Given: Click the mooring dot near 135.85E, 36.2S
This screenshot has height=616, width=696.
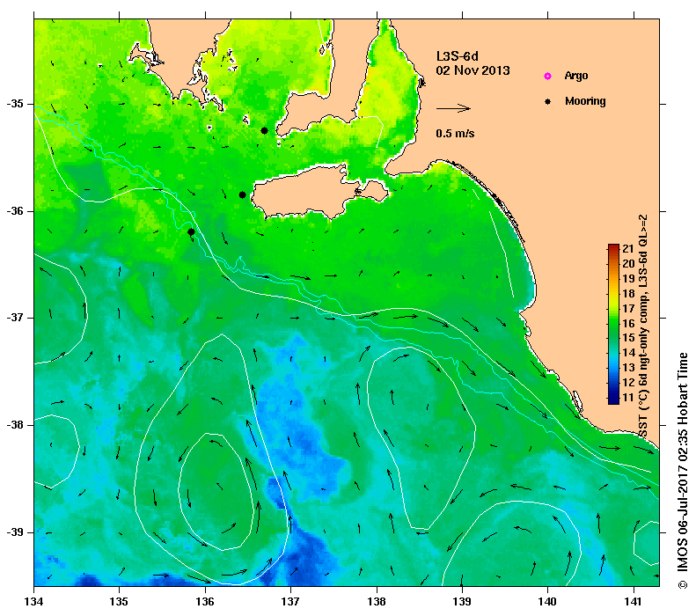Looking at the screenshot, I should click(x=191, y=231).
